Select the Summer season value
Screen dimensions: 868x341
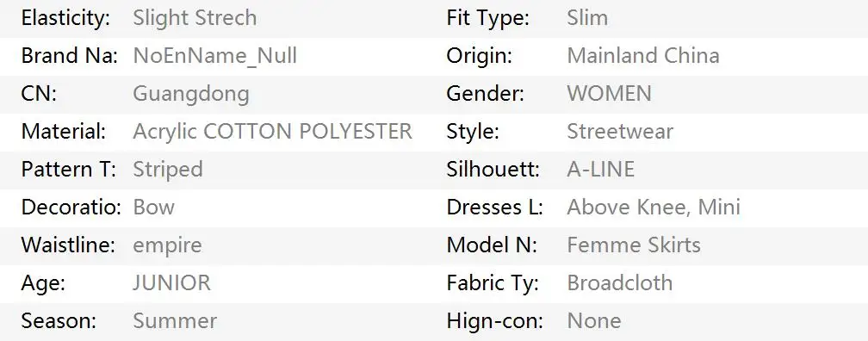click(x=175, y=320)
